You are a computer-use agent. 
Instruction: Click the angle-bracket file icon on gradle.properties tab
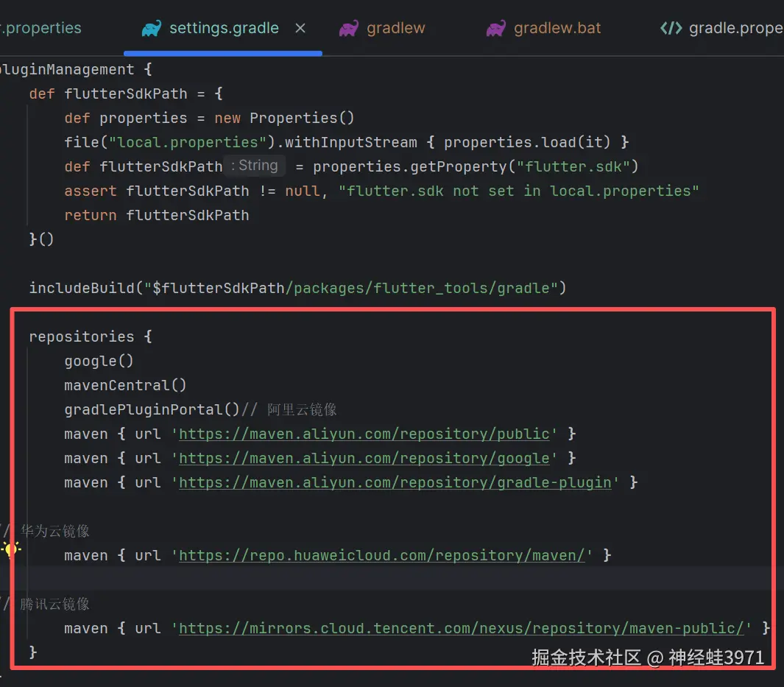671,29
